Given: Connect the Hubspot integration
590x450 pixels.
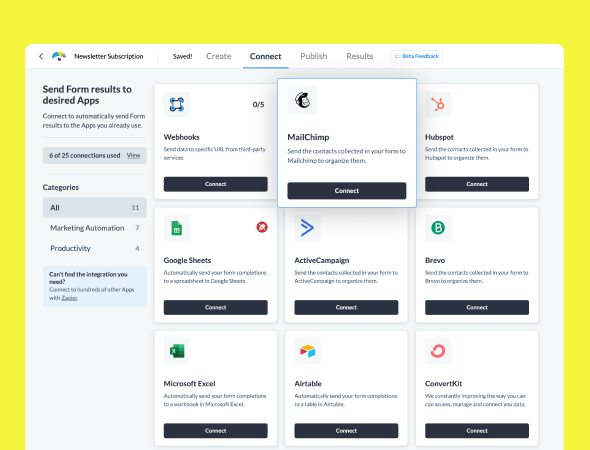Looking at the screenshot, I should tap(477, 184).
